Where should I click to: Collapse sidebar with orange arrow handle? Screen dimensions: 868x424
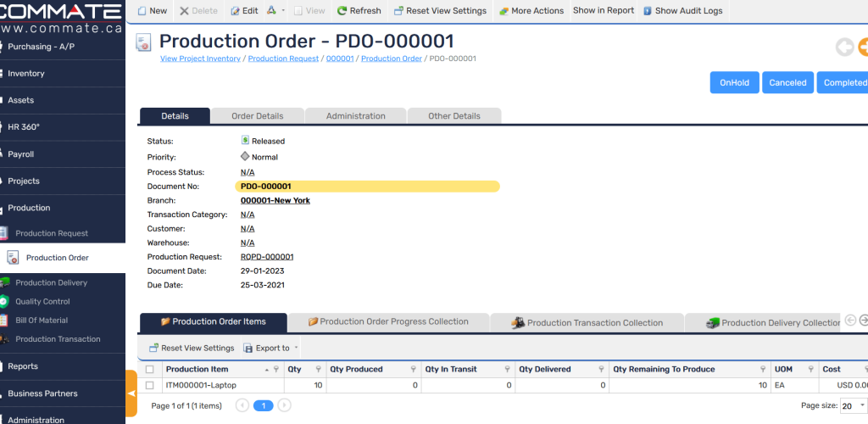131,393
